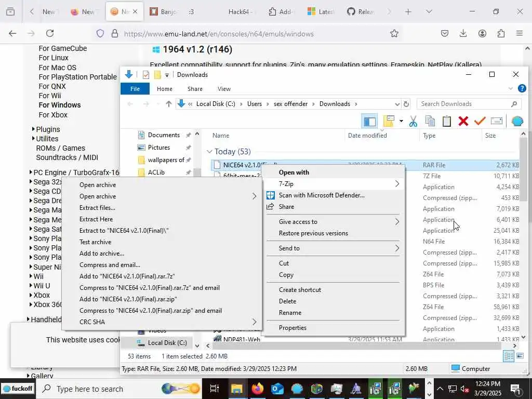Switch to large icons view button
The height and width of the screenshot is (399, 532).
point(520,356)
